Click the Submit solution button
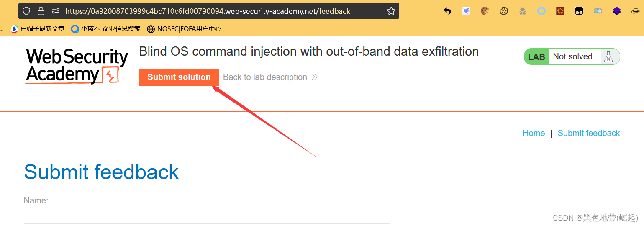Image resolution: width=644 pixels, height=226 pixels. tap(179, 77)
